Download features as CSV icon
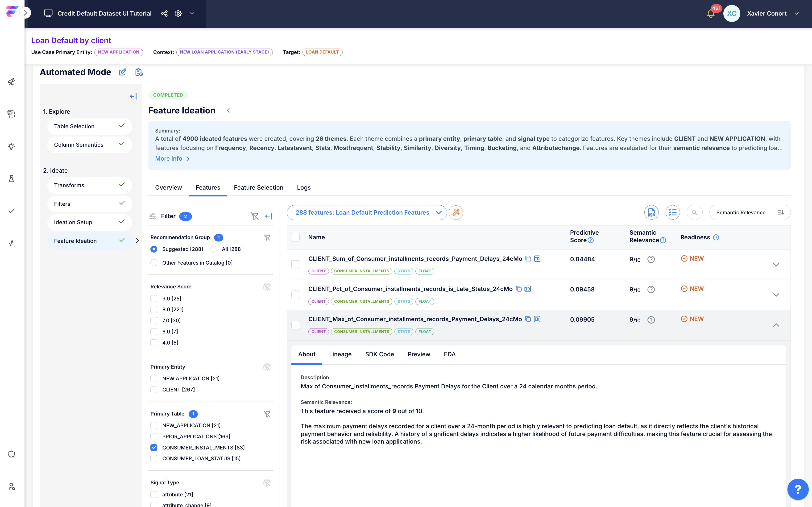 [651, 213]
